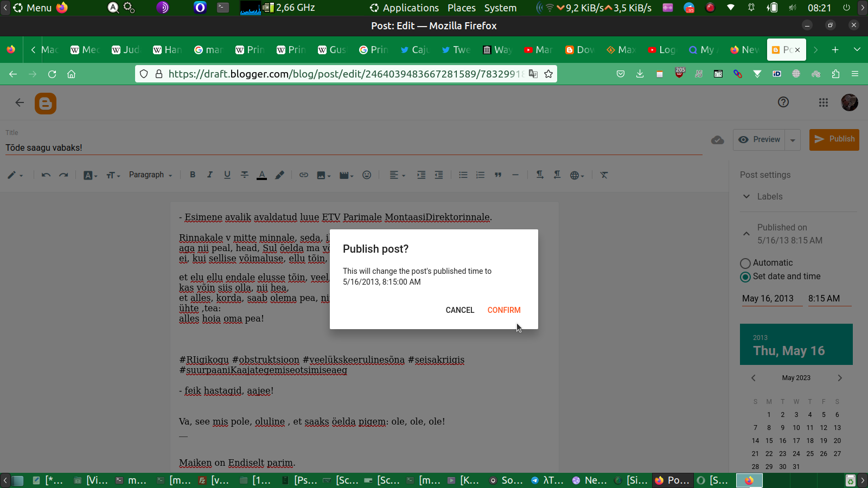The image size is (868, 488).
Task: Open the Google apps grid
Action: coord(824,102)
